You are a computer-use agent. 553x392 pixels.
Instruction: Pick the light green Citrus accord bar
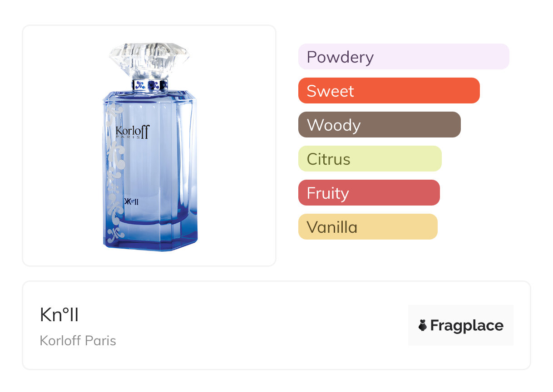click(x=370, y=159)
